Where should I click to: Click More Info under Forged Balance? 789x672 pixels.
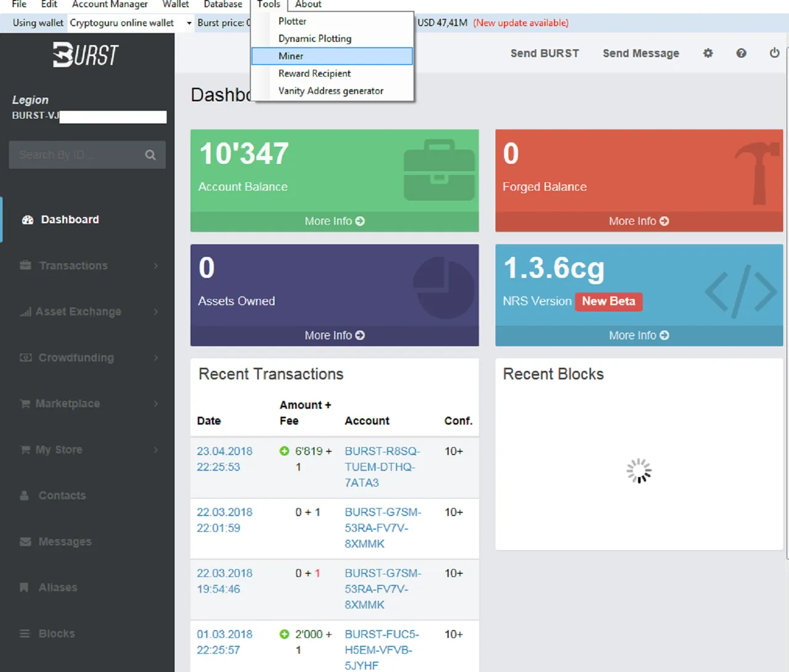point(639,221)
